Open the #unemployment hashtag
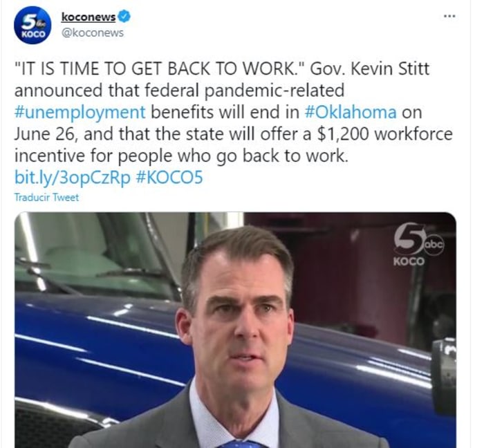The image size is (484, 448). [80, 112]
